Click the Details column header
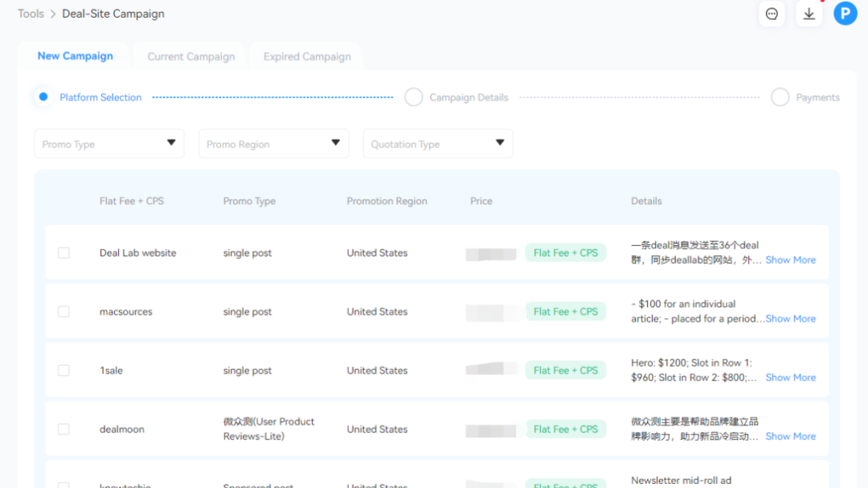 click(646, 201)
